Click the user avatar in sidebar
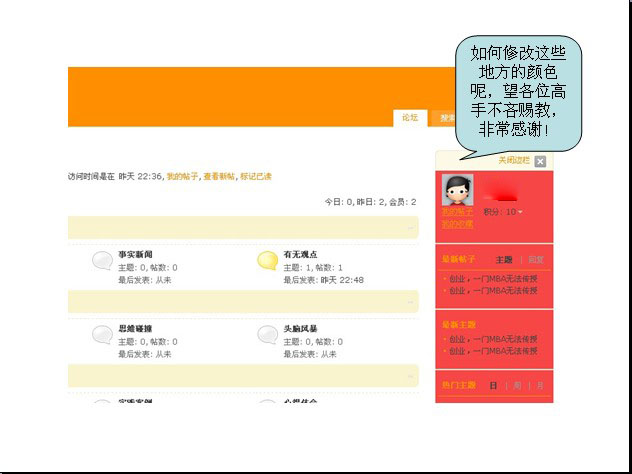The width and height of the screenshot is (632, 474). (457, 190)
